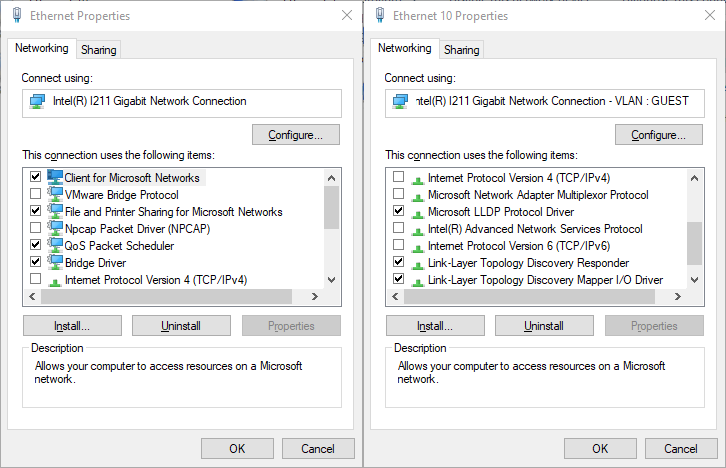Click Configure button in Ethernet Properties
The height and width of the screenshot is (468, 726).
(x=296, y=135)
